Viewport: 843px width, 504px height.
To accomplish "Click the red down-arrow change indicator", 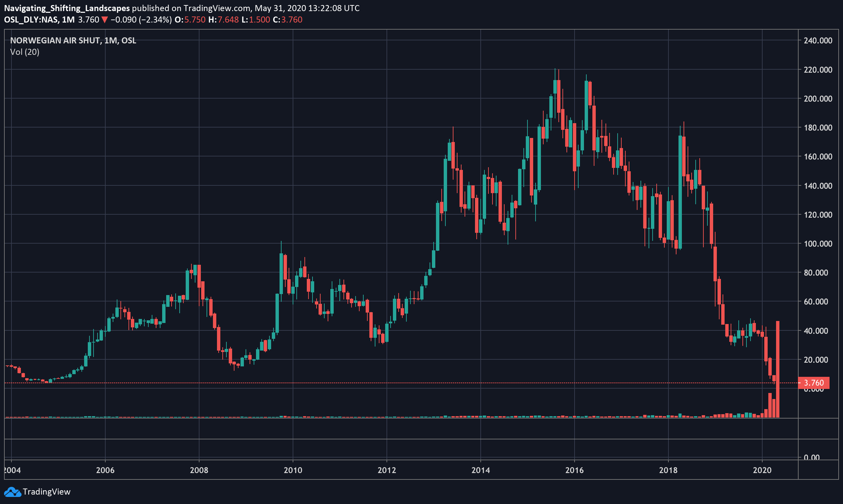I will click(x=105, y=20).
